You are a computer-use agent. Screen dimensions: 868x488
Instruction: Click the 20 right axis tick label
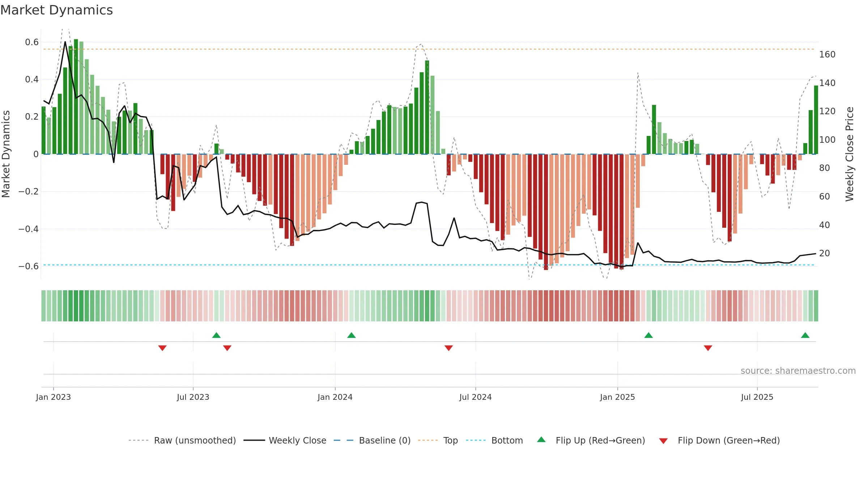tap(825, 253)
